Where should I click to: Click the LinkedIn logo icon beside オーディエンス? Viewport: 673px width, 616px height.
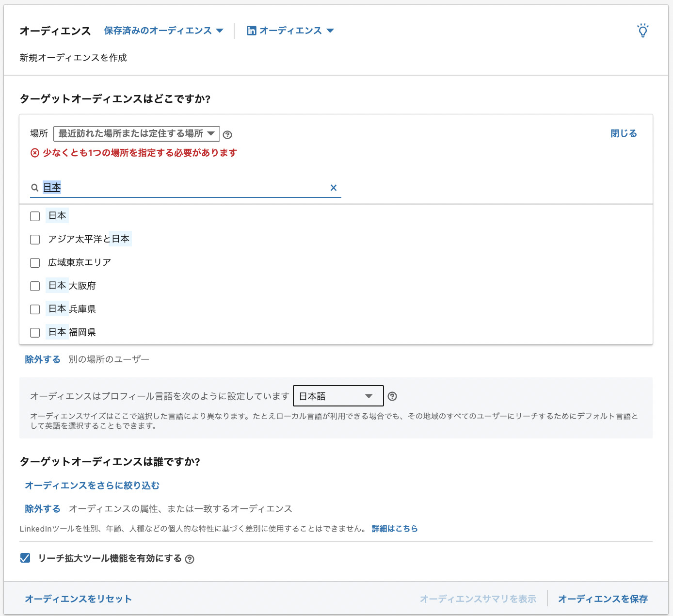[252, 31]
